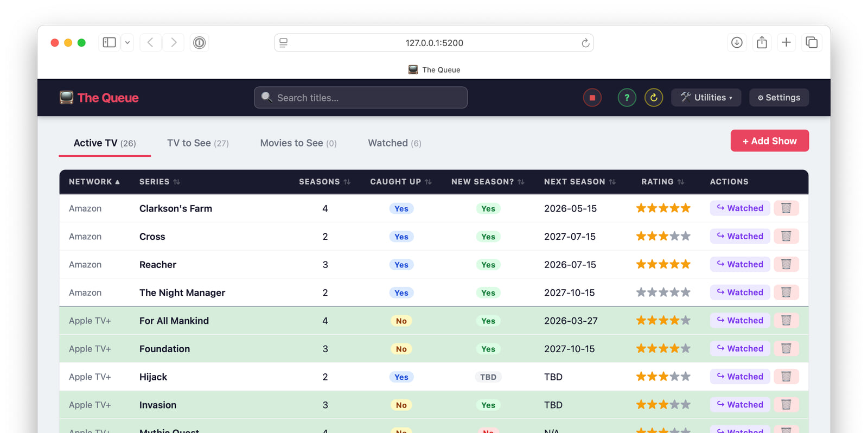868x433 pixels.
Task: Expand sidebar options chevron in Safari toolbar
Action: [127, 42]
